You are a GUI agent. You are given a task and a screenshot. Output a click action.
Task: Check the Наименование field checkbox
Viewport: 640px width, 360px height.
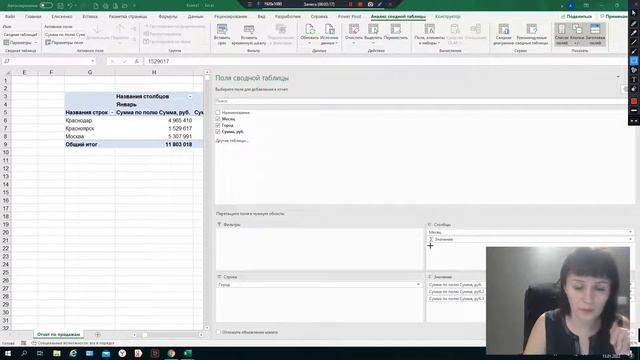[218, 112]
